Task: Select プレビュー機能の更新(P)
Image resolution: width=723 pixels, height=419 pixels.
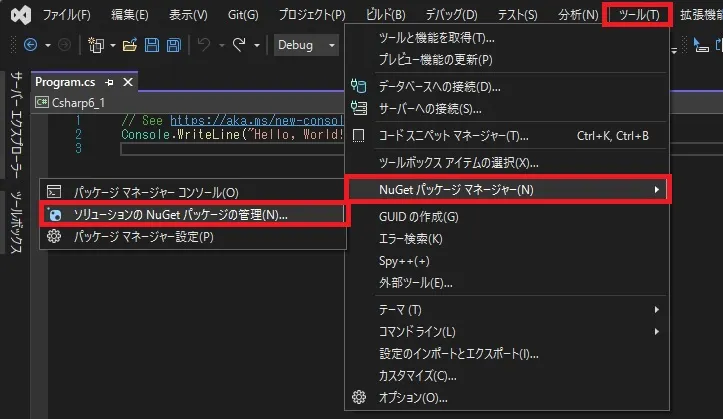Action: [x=507, y=60]
